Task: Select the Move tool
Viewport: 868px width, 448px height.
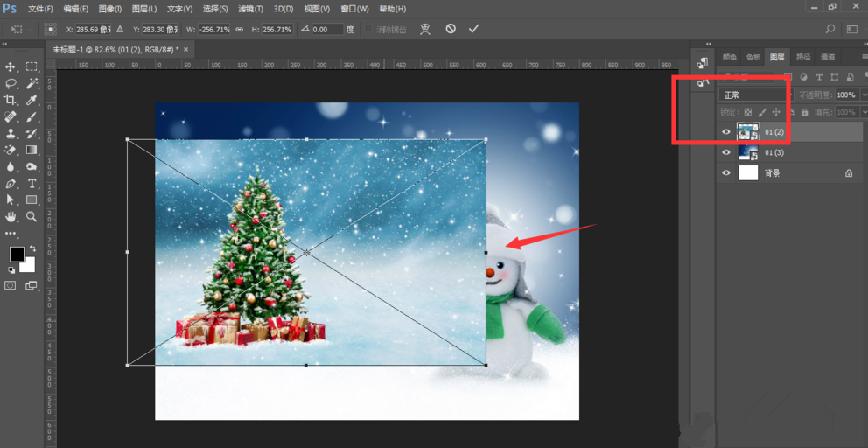Action: pyautogui.click(x=10, y=66)
